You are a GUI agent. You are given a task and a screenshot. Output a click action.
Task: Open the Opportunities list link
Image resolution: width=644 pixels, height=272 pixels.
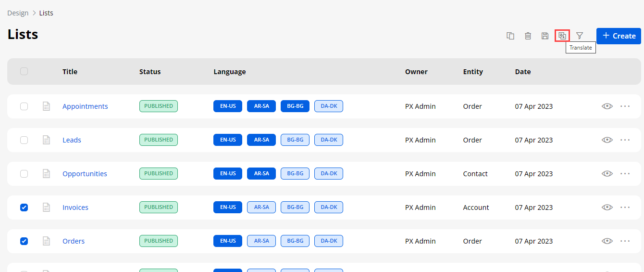[x=85, y=174]
